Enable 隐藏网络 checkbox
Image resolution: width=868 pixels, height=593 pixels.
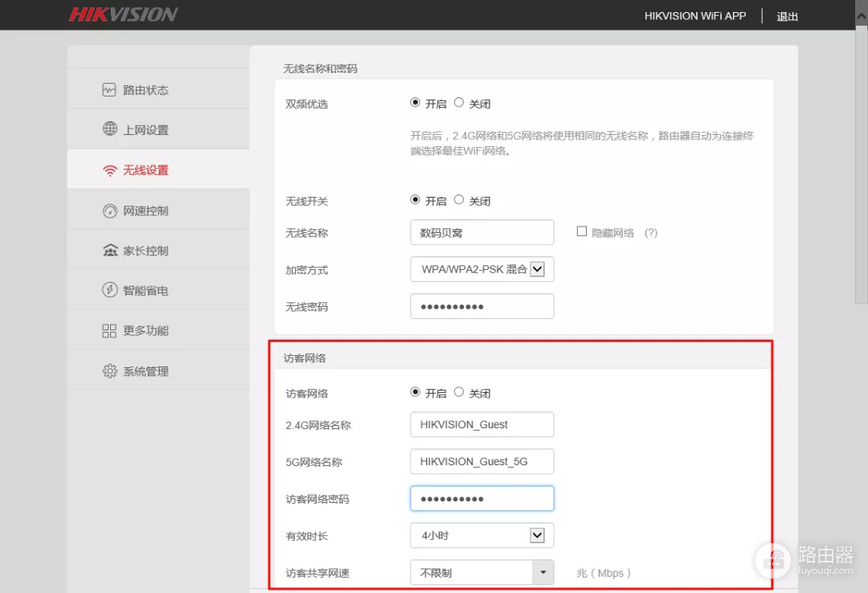click(581, 232)
